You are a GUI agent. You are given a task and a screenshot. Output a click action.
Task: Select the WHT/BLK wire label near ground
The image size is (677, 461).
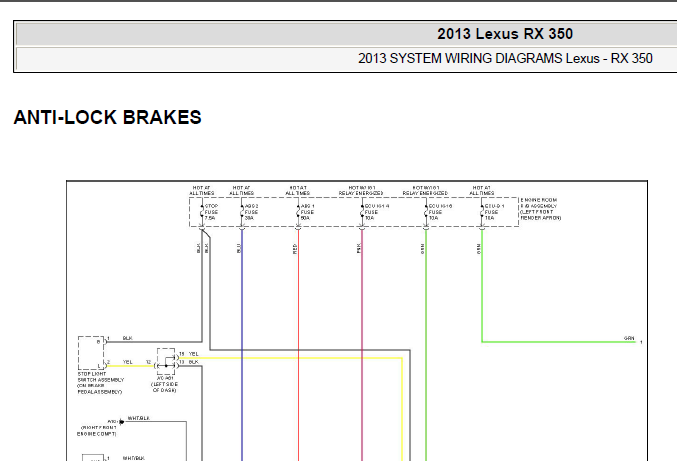tap(139, 418)
